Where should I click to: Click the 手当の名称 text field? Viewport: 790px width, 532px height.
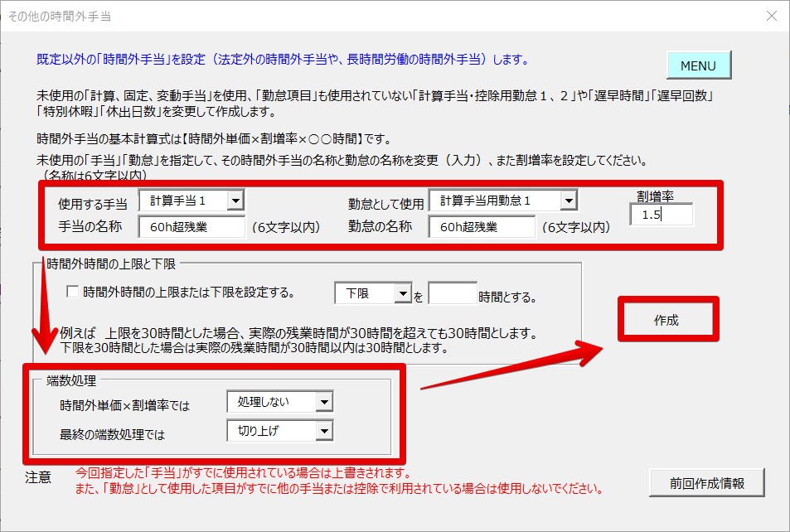(191, 227)
